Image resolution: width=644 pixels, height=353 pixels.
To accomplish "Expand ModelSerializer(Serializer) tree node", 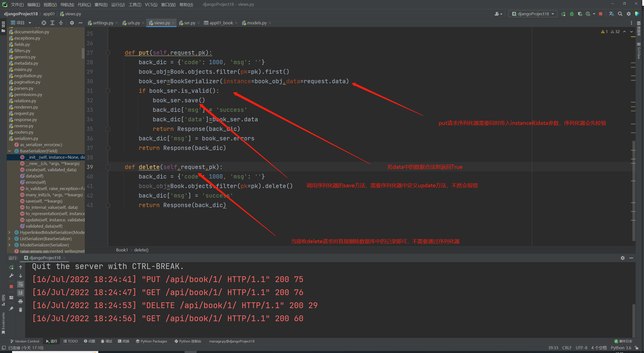I will click(10, 245).
